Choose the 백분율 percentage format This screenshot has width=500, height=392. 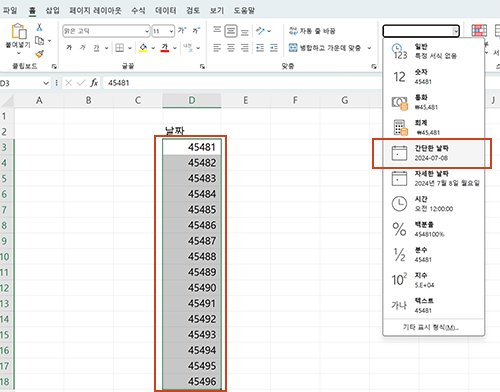click(433, 229)
